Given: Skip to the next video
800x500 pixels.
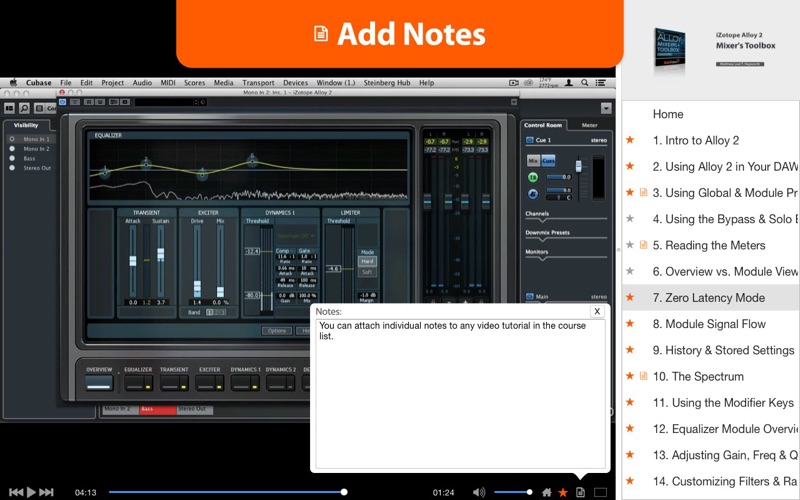Looking at the screenshot, I should (x=46, y=492).
